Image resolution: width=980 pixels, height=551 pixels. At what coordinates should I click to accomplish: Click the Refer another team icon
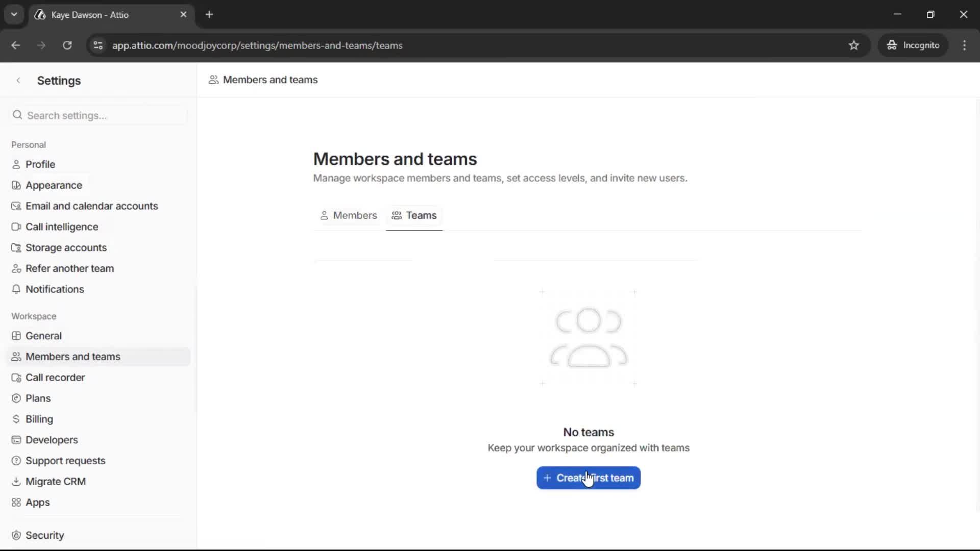click(x=16, y=268)
